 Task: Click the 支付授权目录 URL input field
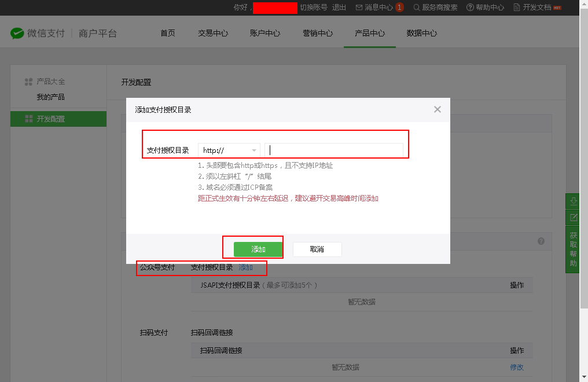point(334,150)
